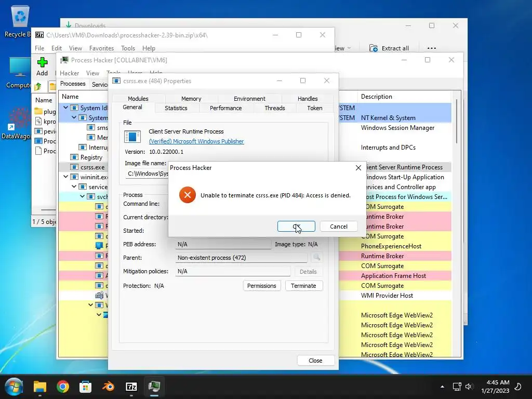Click the disabled Details button
The height and width of the screenshot is (399, 532).
308,271
